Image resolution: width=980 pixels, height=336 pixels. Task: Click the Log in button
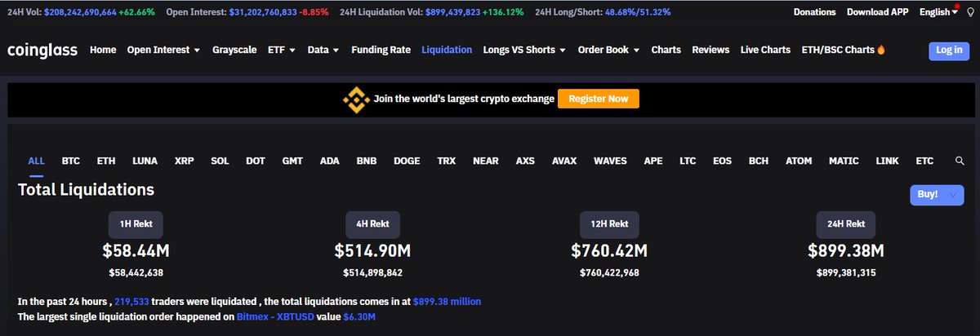click(949, 51)
